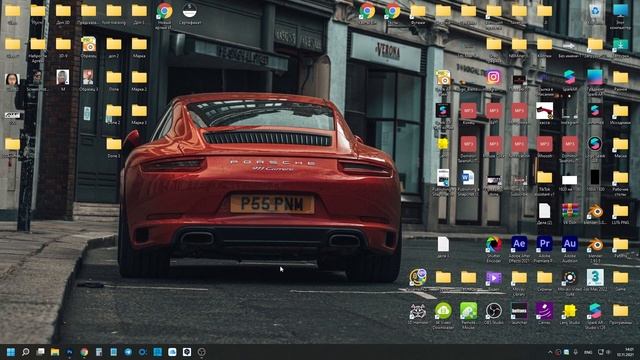Select the Blender shortcut beside Adobe Audition
This screenshot has height=360, width=640.
[595, 244]
